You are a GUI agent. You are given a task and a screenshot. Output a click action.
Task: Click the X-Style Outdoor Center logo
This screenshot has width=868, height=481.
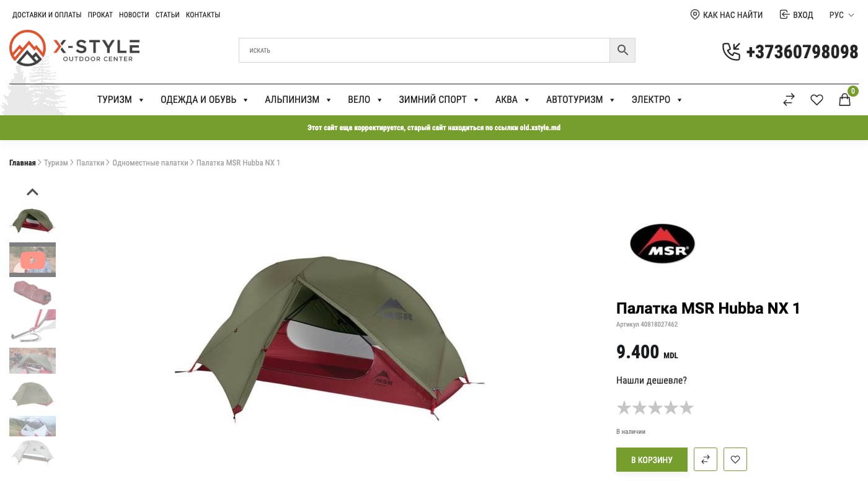pyautogui.click(x=74, y=48)
